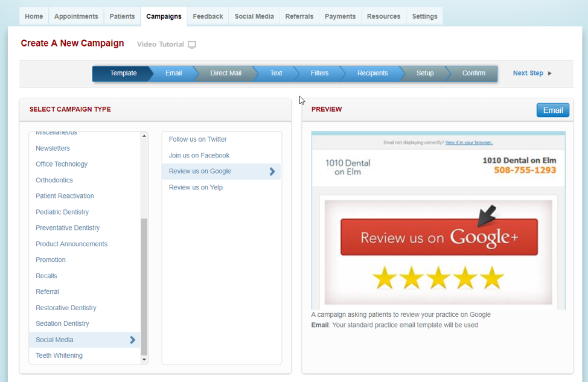Go to the Filters step
This screenshot has width=588, height=382.
[319, 74]
